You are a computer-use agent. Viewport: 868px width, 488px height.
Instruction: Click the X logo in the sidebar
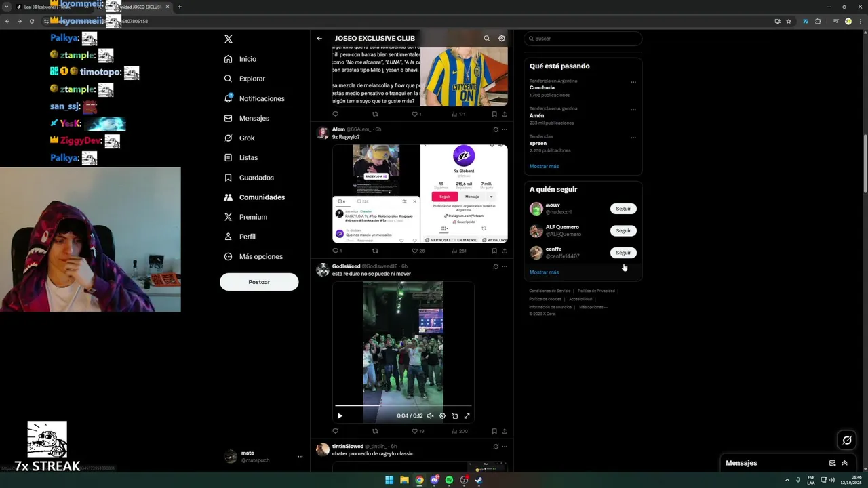click(229, 39)
